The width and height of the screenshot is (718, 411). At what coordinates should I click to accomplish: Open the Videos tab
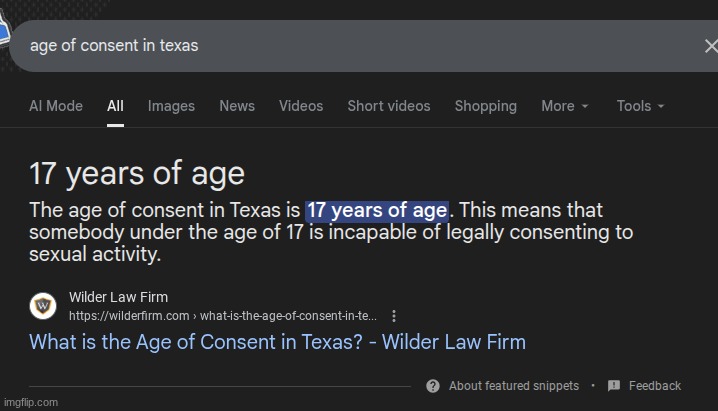point(301,106)
